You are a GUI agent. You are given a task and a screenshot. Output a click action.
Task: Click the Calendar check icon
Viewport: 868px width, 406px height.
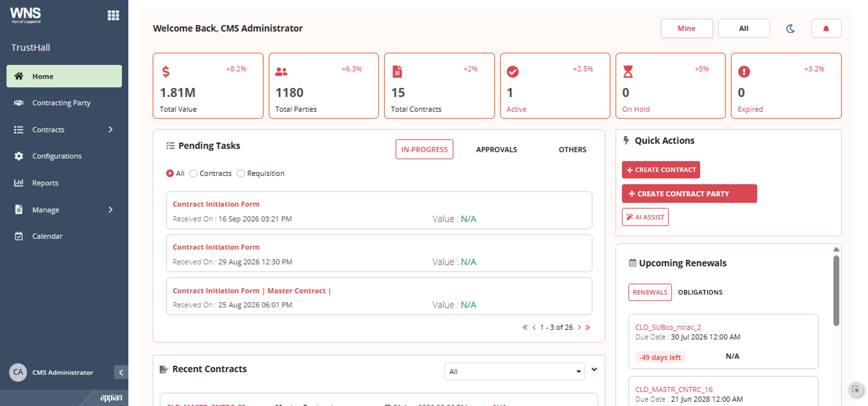19,236
